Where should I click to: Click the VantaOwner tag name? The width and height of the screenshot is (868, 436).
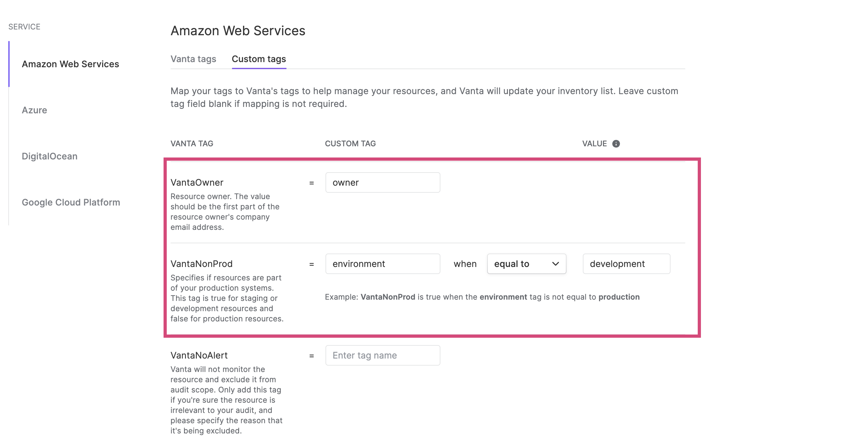(197, 182)
